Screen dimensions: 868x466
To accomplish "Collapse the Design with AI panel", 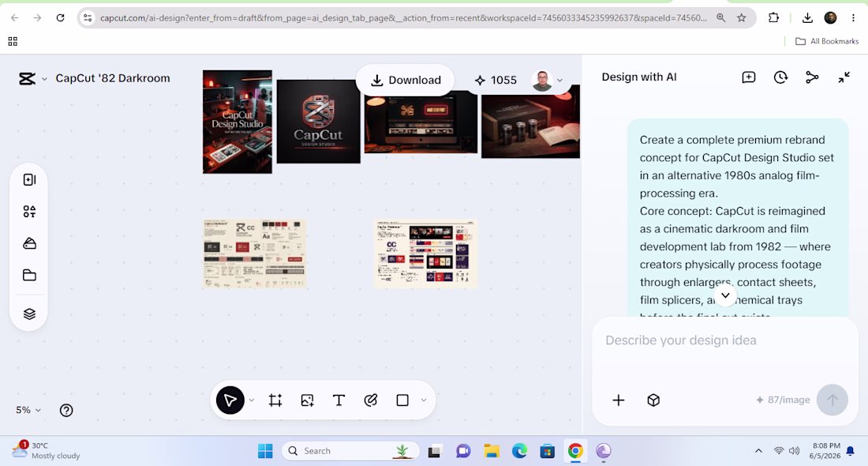I will pyautogui.click(x=844, y=77).
